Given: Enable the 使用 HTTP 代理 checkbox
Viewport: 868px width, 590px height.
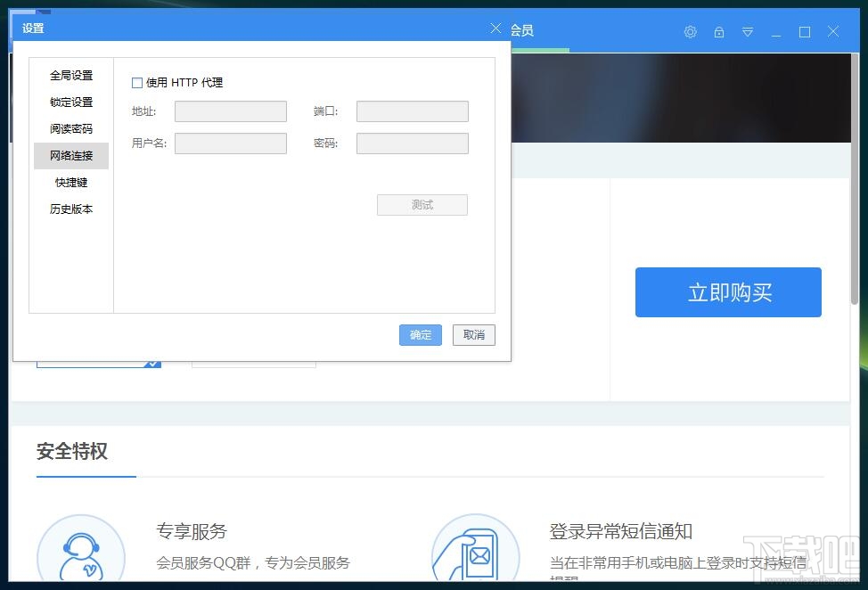Looking at the screenshot, I should coord(137,83).
